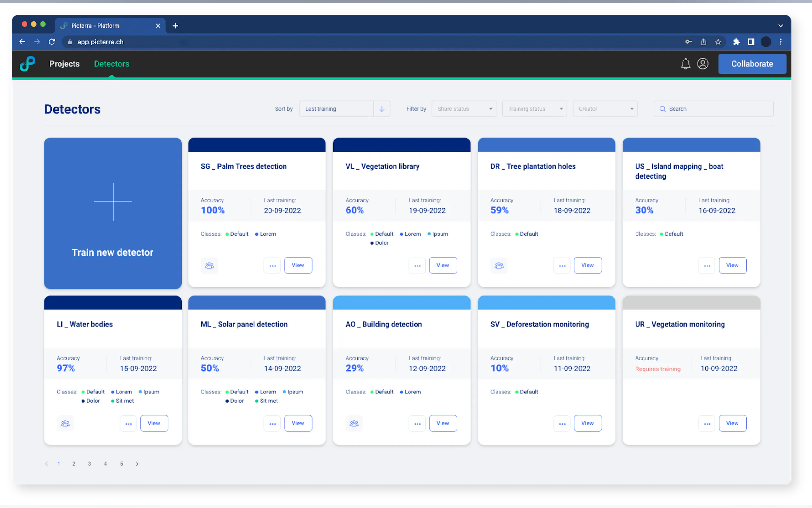Viewport: 812px width, 508px height.
Task: Switch to Projects tab
Action: click(x=65, y=64)
